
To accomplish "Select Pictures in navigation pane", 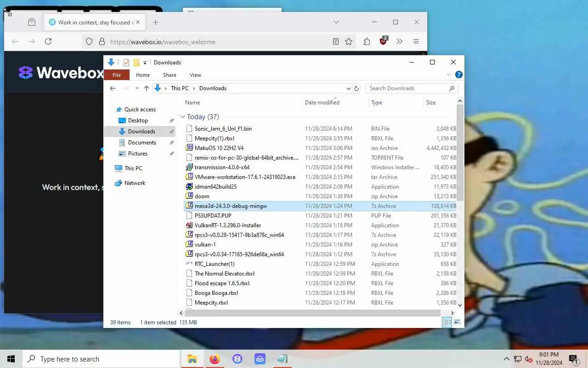I will point(138,154).
